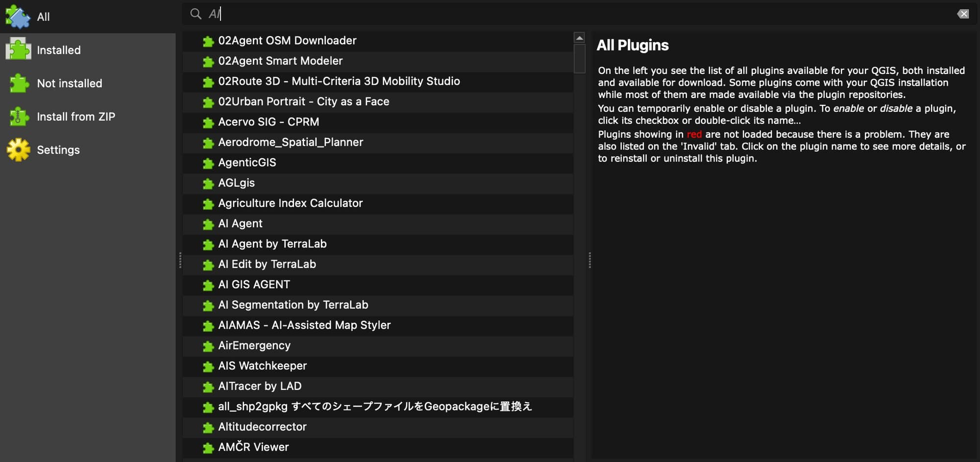
Task: Click the icon beside AGLgis
Action: (x=208, y=184)
